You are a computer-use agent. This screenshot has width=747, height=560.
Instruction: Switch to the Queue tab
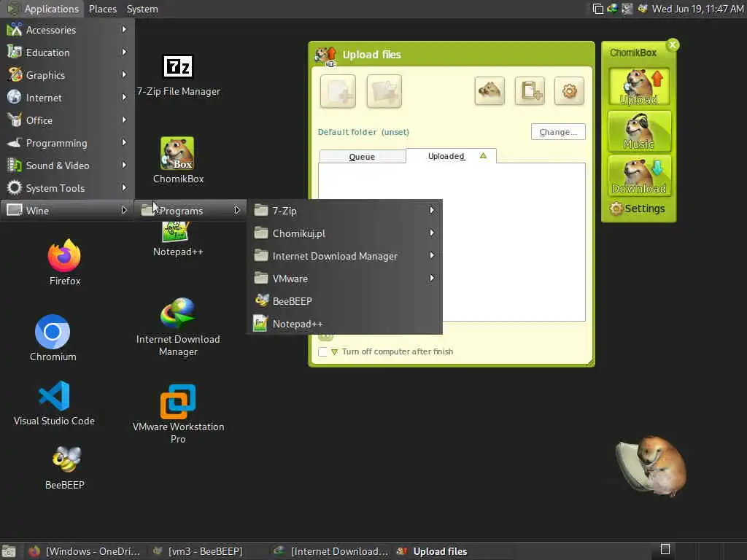click(x=362, y=157)
